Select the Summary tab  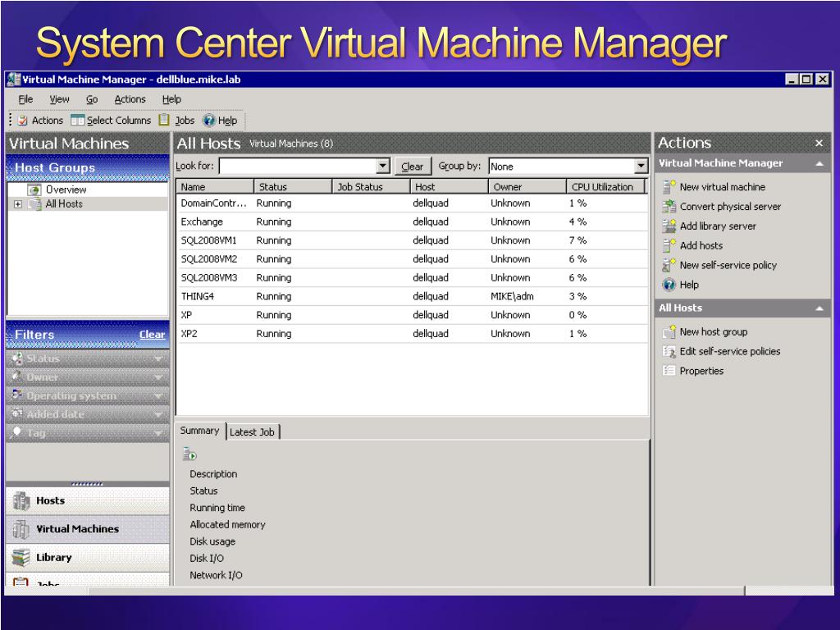click(x=200, y=431)
